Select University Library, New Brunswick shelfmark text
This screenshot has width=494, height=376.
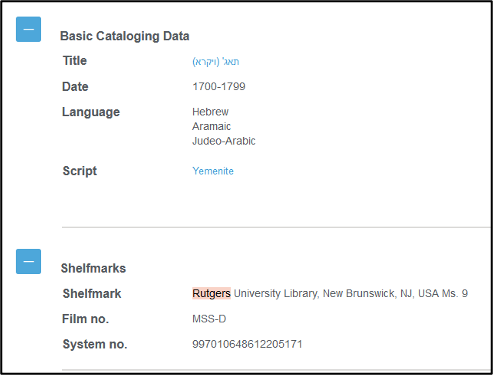click(x=314, y=293)
